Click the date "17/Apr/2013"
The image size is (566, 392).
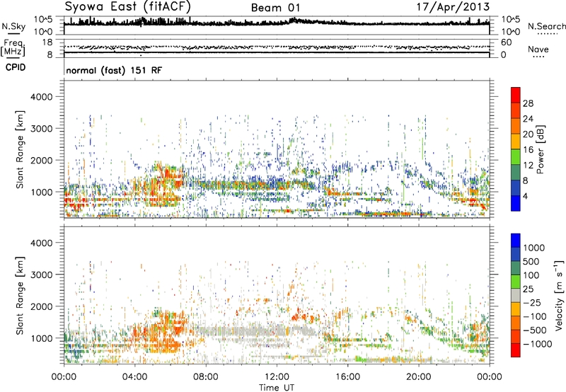pyautogui.click(x=454, y=7)
